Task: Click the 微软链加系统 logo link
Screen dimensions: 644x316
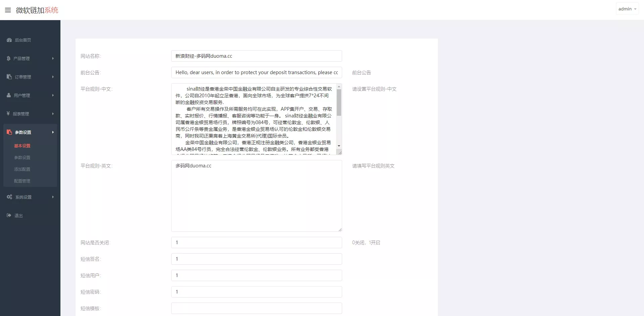Action: coord(37,10)
